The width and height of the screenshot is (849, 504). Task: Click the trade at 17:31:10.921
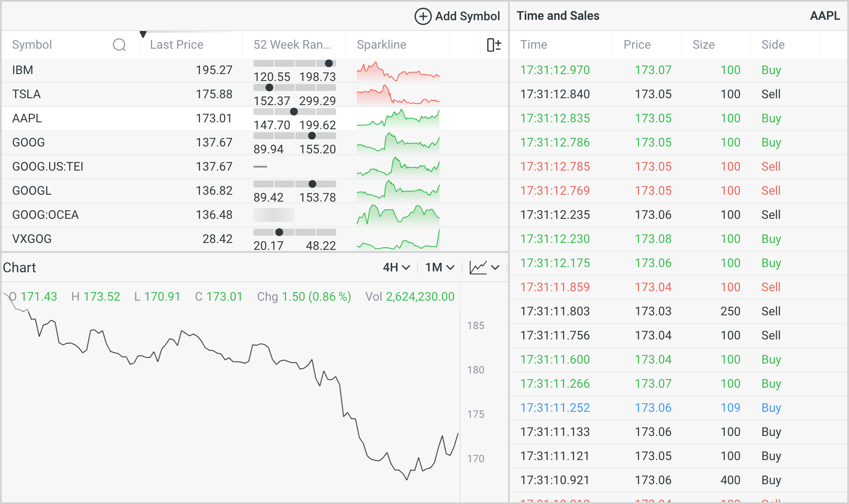point(678,480)
